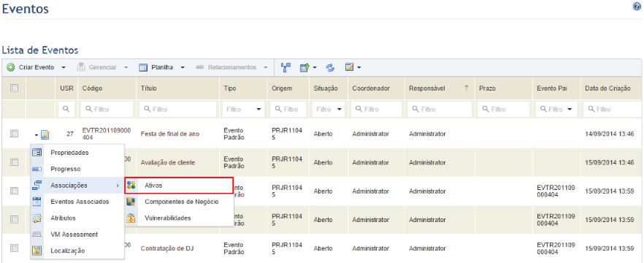
Task: Click the Planilha spreadsheet icon
Action: 143,67
